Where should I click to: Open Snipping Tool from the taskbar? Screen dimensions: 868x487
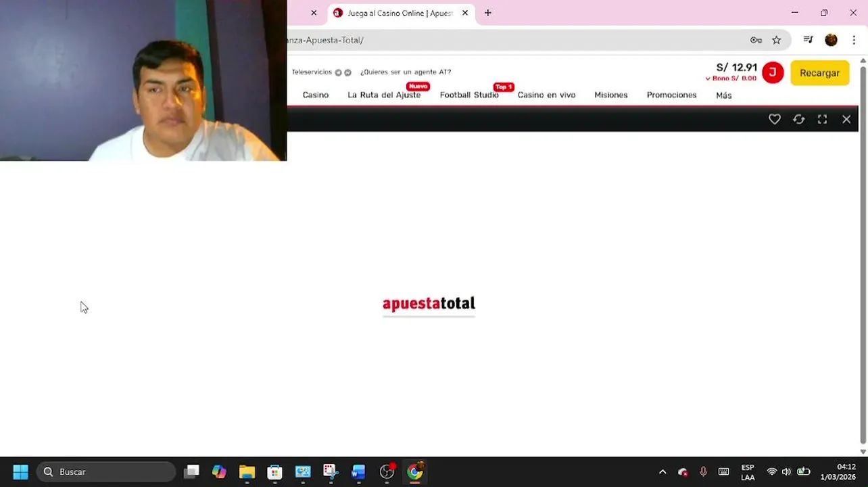click(x=330, y=471)
